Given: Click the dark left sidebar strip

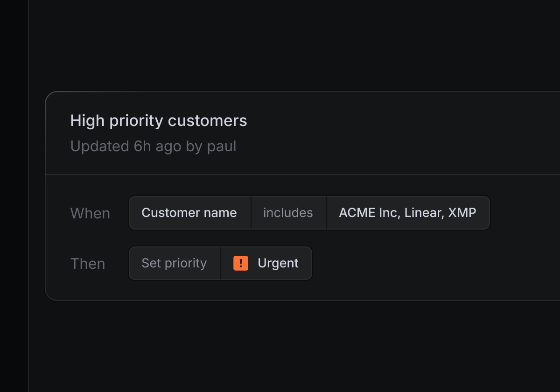Looking at the screenshot, I should pos(14,196).
